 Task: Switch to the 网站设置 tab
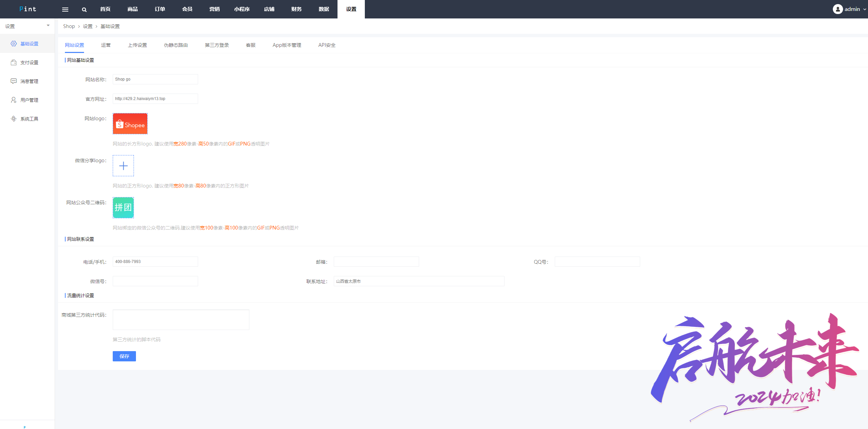74,45
